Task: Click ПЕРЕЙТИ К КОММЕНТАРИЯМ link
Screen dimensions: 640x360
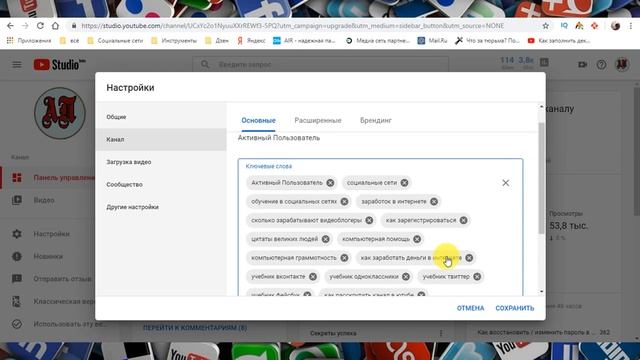Action: point(195,327)
